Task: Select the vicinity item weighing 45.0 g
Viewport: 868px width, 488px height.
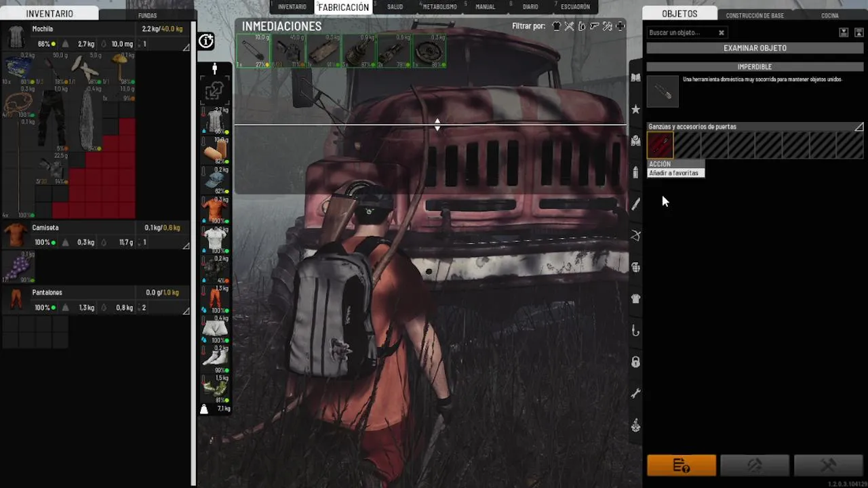Action: tap(288, 52)
